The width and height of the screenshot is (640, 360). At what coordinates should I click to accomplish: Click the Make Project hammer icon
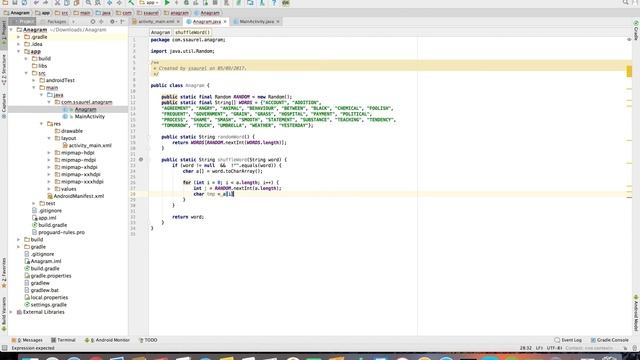(131, 2)
